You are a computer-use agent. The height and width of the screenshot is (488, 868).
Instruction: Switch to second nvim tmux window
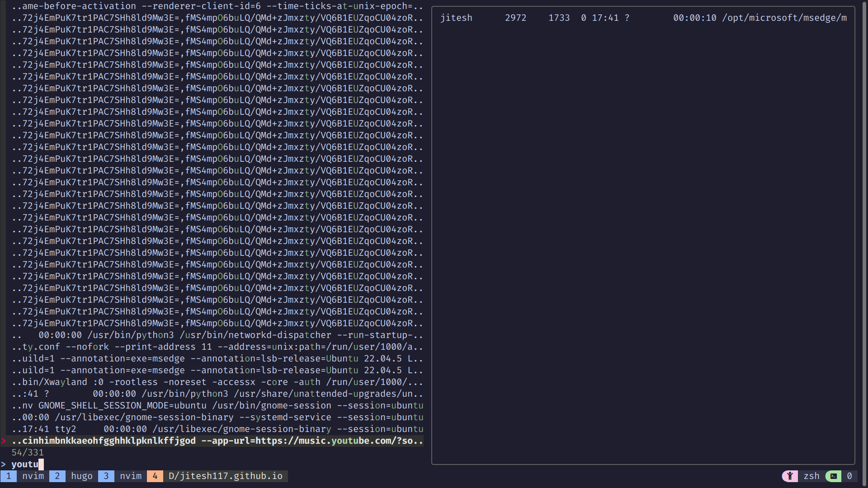131,476
